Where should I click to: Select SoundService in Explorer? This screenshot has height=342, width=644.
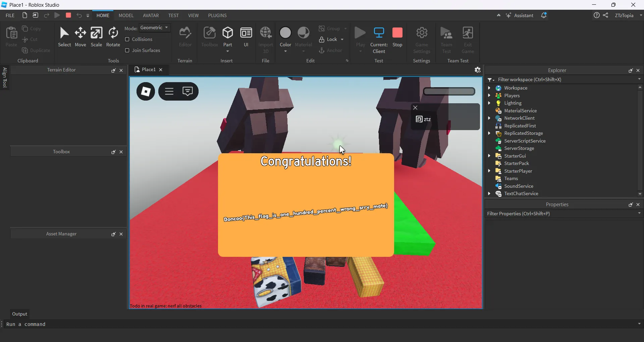coord(519,186)
